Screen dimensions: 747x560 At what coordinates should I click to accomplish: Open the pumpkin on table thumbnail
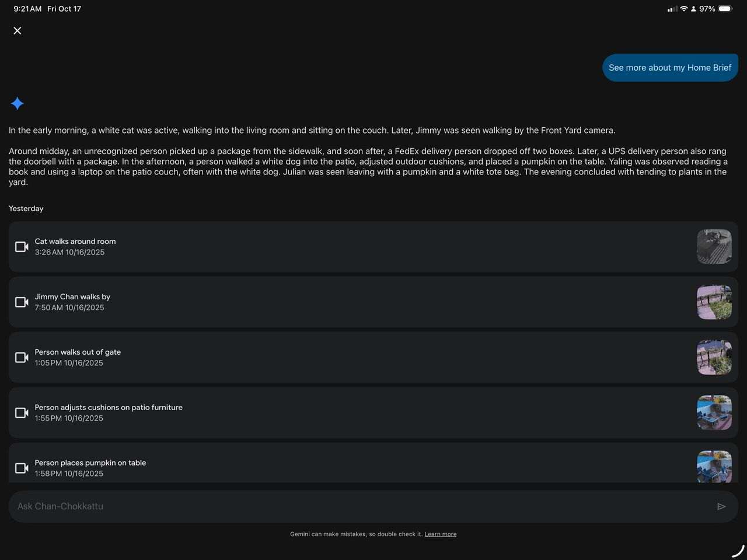714,467
